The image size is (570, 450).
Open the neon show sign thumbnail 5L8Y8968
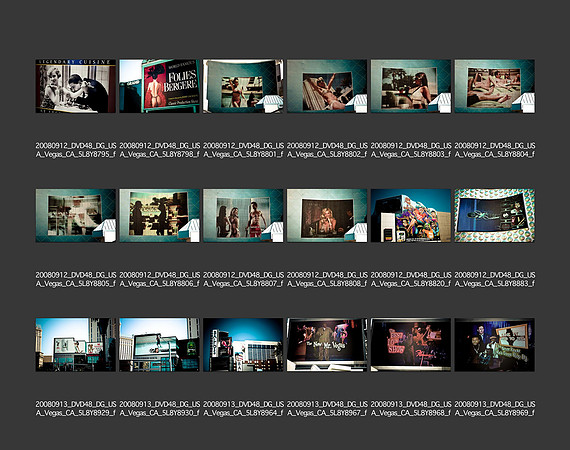point(411,345)
